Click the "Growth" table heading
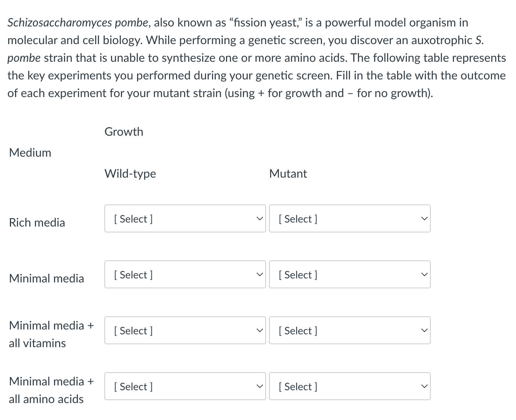The image size is (516, 420). pos(124,132)
